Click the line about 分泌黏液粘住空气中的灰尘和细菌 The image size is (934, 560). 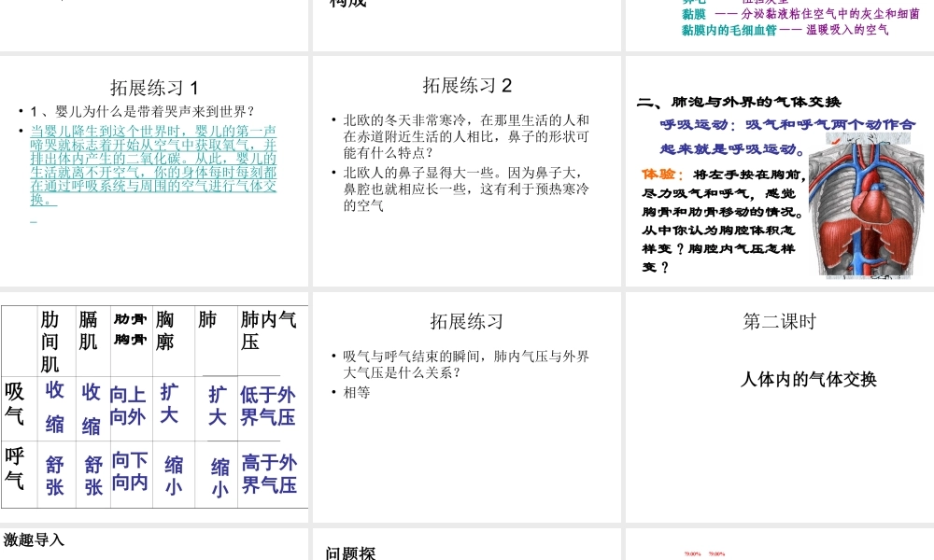click(800, 14)
